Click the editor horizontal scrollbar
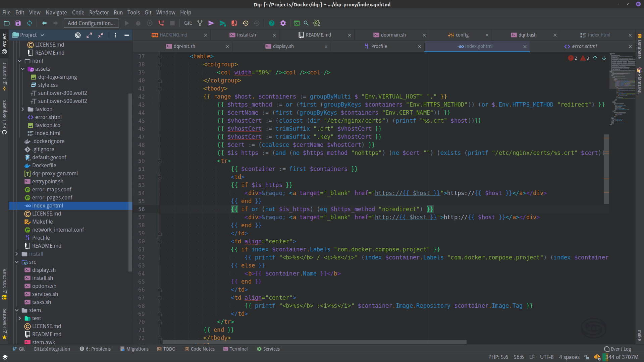Viewport: 644px width, 362px height. (x=314, y=342)
